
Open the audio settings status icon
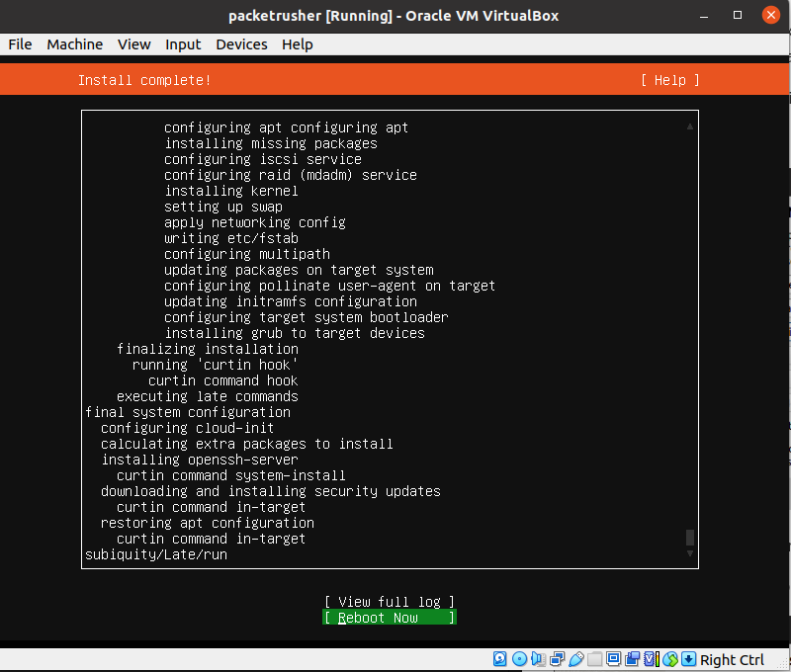[x=537, y=659]
